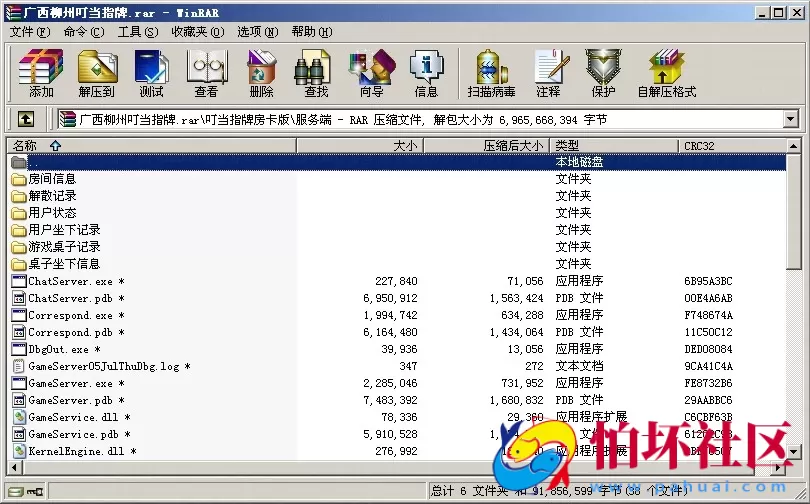The image size is (810, 504).
Task: Go up one level with arrow button
Action: tap(26, 120)
